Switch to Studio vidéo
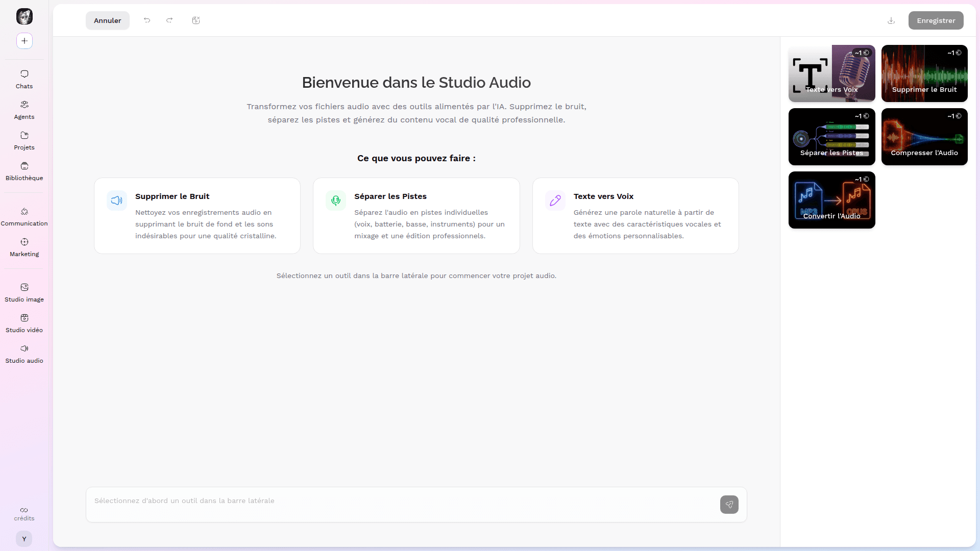 point(24,323)
